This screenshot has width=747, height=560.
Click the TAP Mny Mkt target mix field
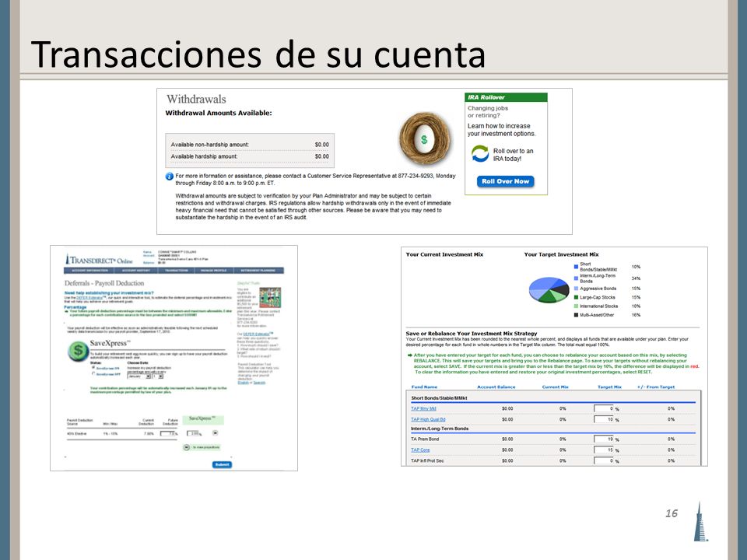[604, 408]
